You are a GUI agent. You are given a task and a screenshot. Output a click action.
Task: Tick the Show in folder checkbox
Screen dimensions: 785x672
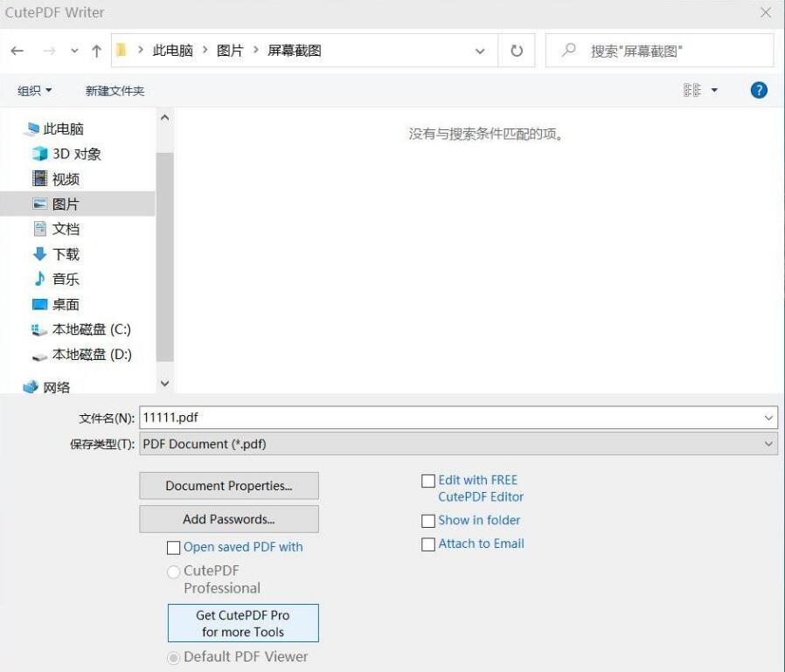(x=428, y=521)
